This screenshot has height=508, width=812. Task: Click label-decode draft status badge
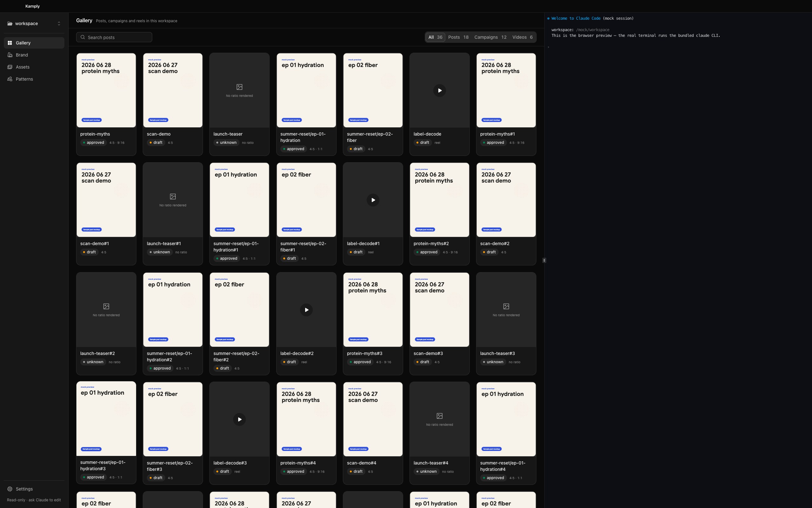[x=422, y=143]
